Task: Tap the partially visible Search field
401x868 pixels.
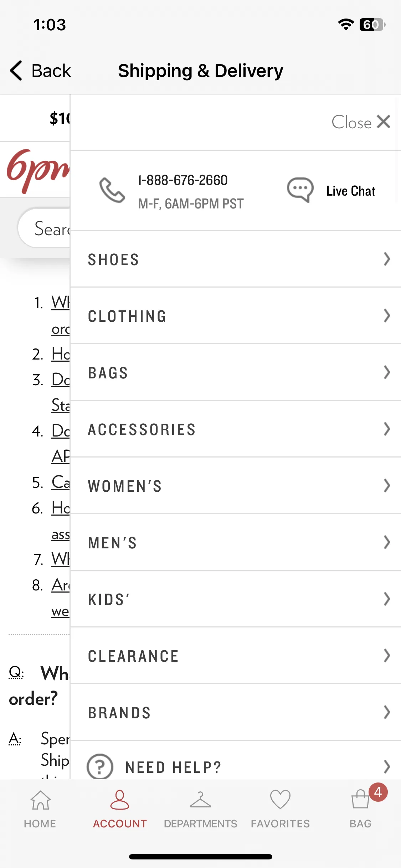Action: point(44,228)
